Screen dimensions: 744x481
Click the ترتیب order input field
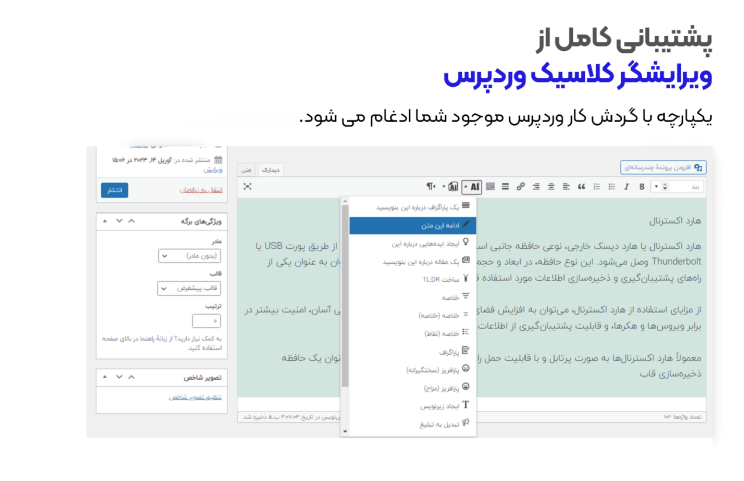point(206,321)
